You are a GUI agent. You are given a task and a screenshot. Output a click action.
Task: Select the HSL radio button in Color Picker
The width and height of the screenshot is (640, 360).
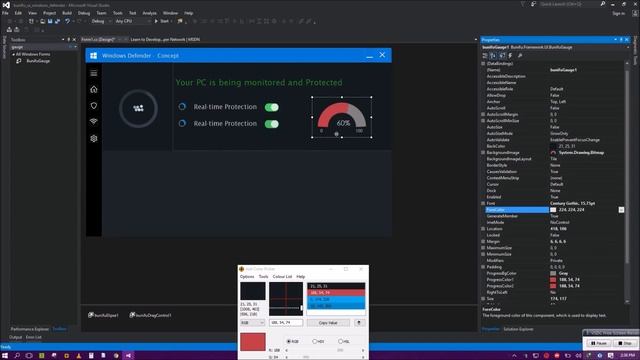pos(340,341)
